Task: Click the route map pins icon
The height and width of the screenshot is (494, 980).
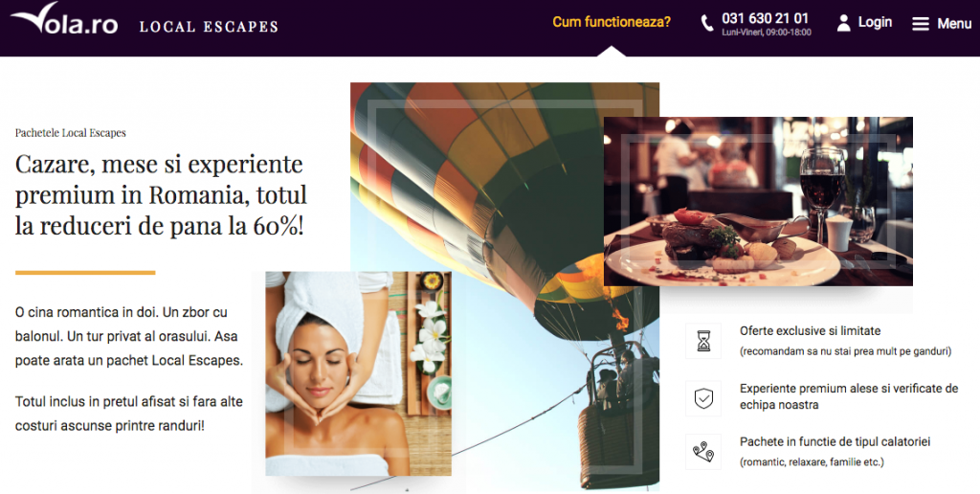Action: point(703,452)
